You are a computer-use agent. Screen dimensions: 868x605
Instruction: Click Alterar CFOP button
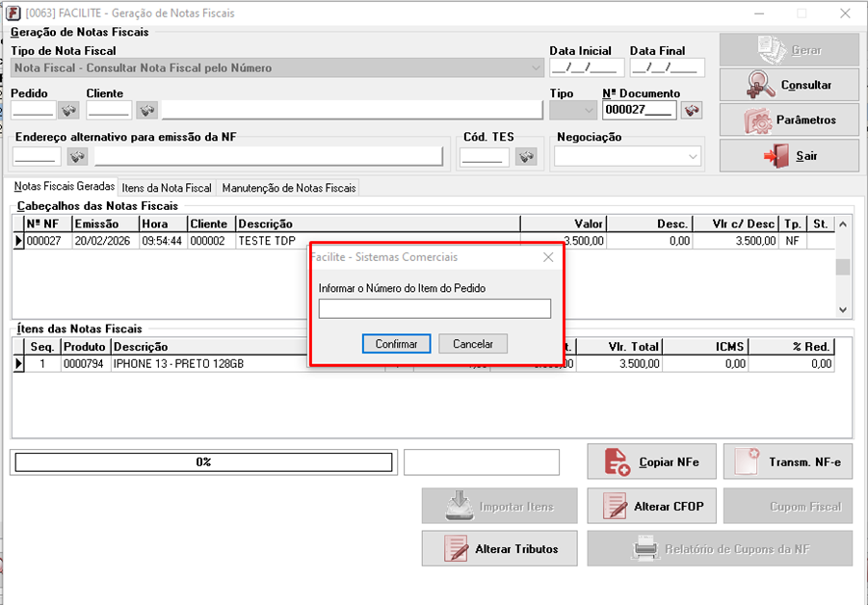(x=652, y=506)
